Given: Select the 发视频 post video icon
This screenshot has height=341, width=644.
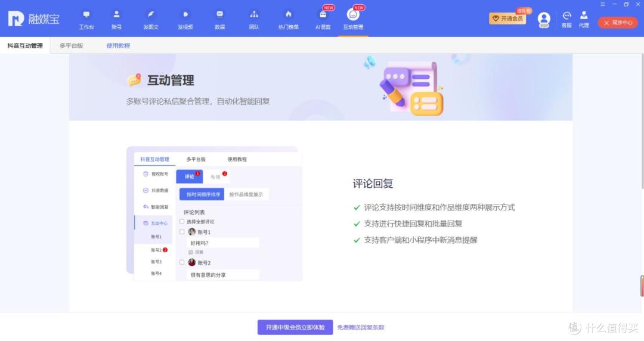Looking at the screenshot, I should pos(185,20).
